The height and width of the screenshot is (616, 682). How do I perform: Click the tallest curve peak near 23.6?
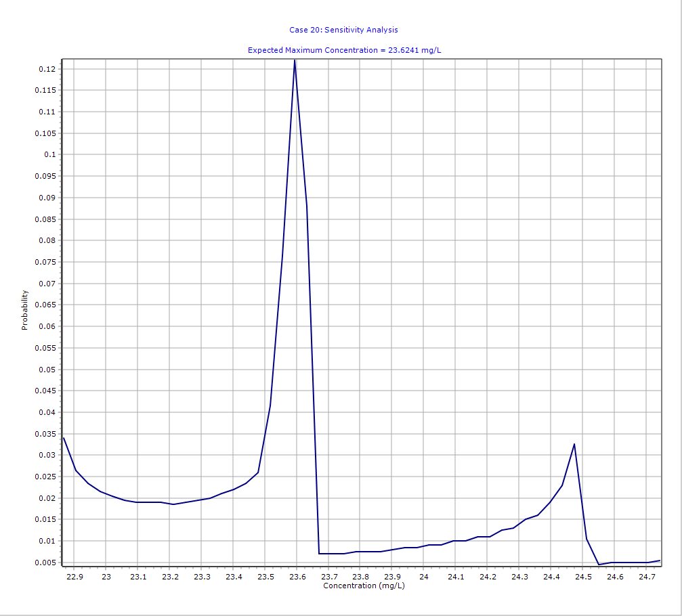point(295,61)
